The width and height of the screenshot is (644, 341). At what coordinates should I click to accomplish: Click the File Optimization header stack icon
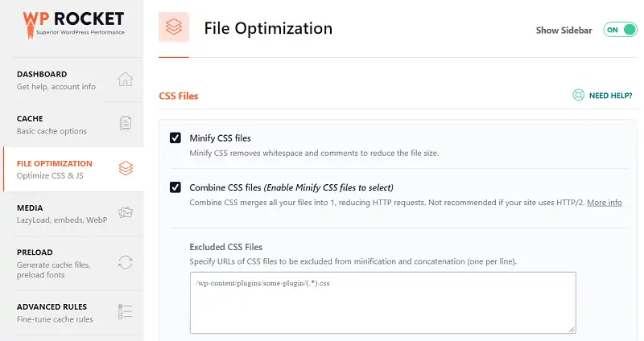(174, 28)
